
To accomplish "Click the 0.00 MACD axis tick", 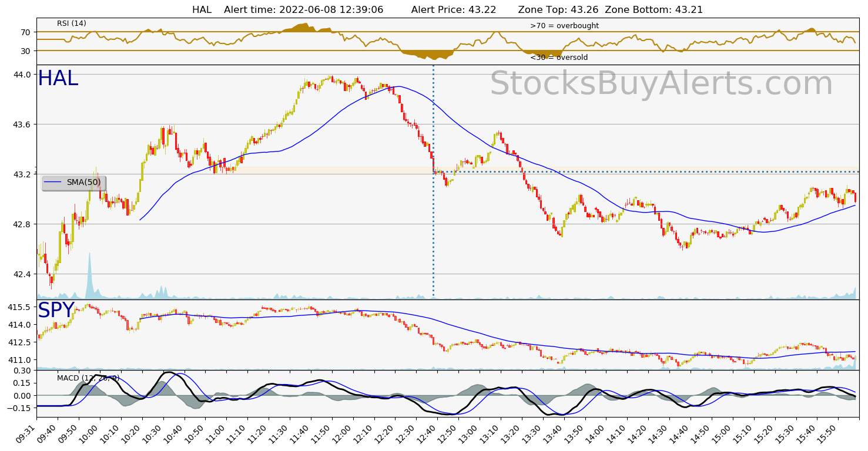I will [x=22, y=396].
